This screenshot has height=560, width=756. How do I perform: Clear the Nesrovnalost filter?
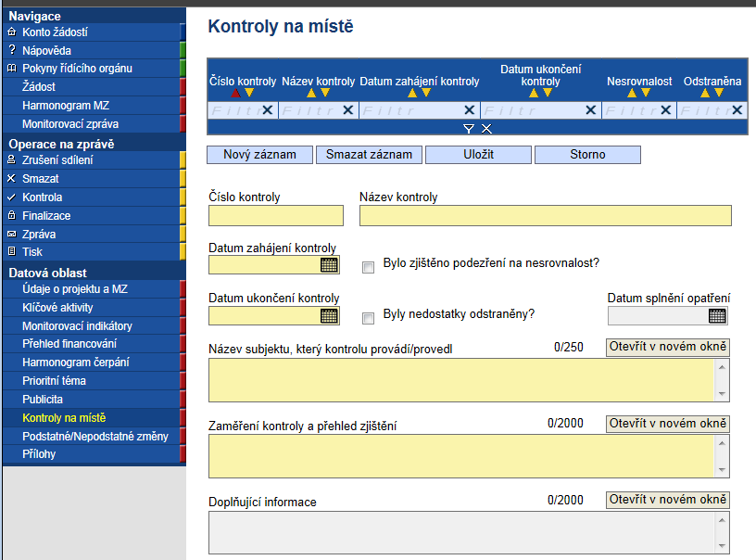[666, 110]
